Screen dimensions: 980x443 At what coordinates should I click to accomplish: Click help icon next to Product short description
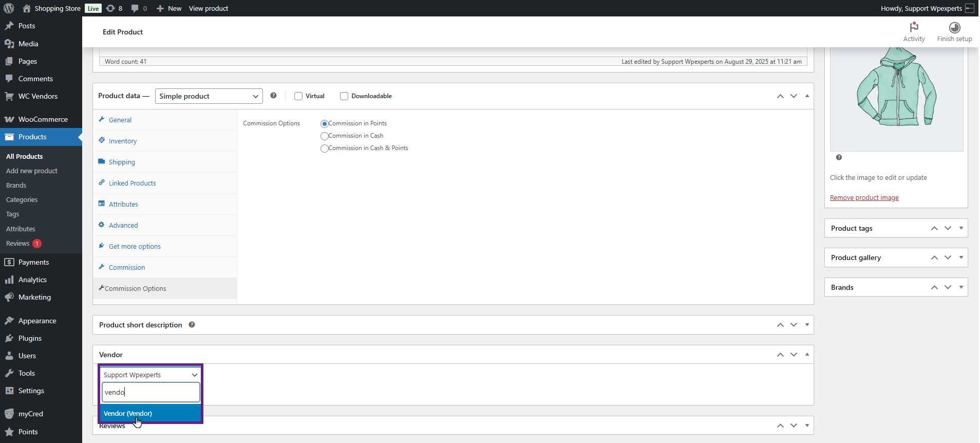192,325
